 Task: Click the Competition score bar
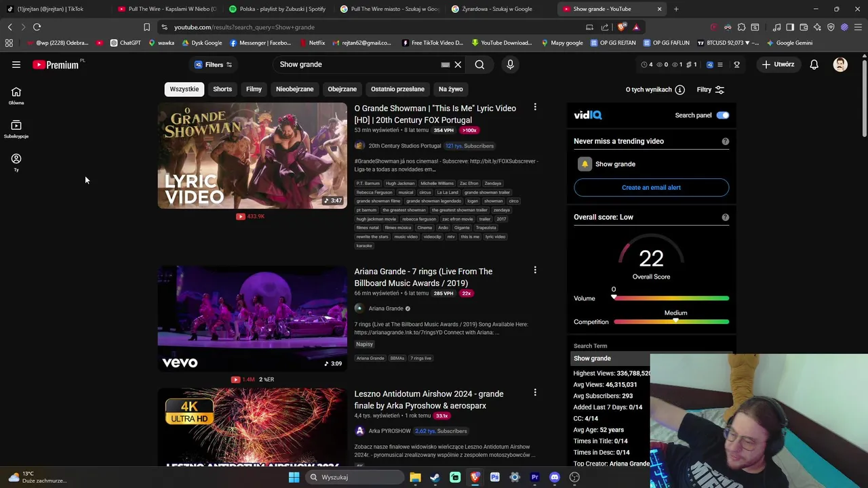pyautogui.click(x=671, y=322)
